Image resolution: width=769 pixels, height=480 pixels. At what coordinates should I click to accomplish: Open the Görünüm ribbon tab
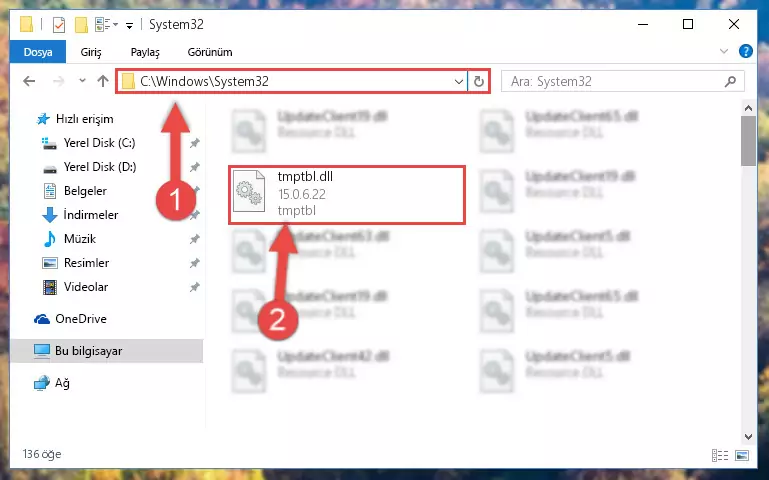pyautogui.click(x=210, y=52)
